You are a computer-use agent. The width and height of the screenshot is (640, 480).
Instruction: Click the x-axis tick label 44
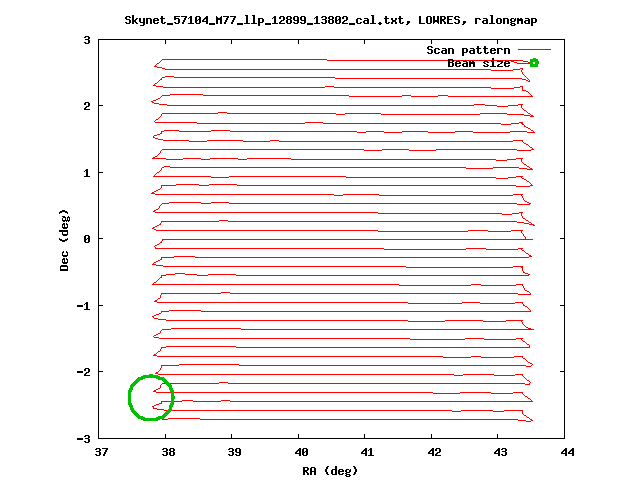(567, 452)
